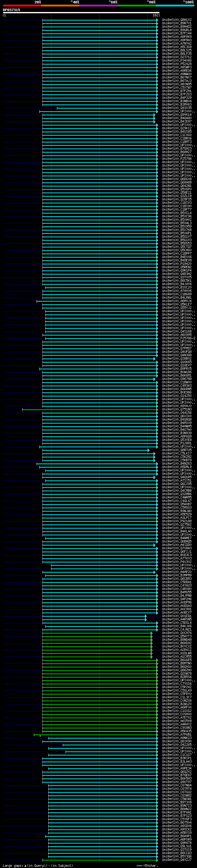Select hit label UniRef100_C5P242
This screenshot has height=868, width=197.
[x=176, y=687]
